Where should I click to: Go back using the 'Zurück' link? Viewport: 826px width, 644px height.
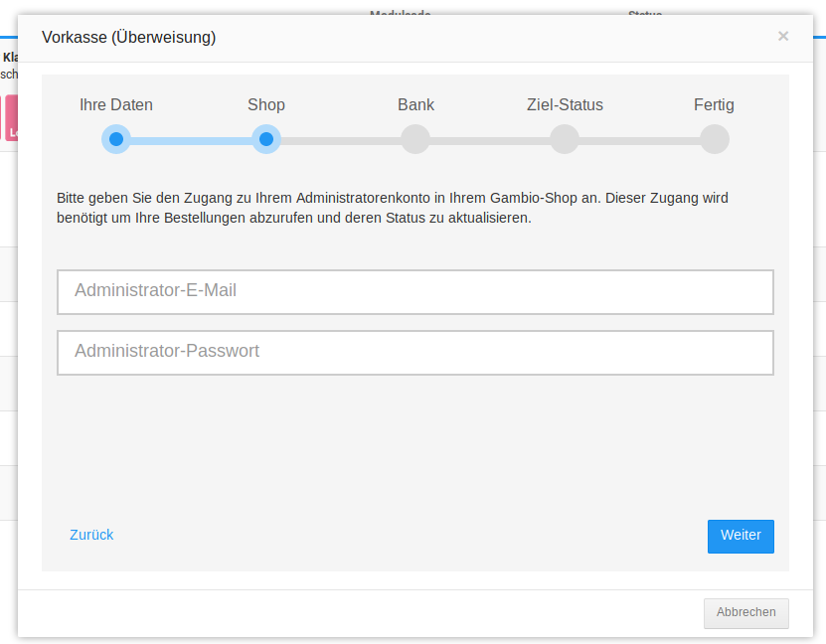(x=91, y=535)
